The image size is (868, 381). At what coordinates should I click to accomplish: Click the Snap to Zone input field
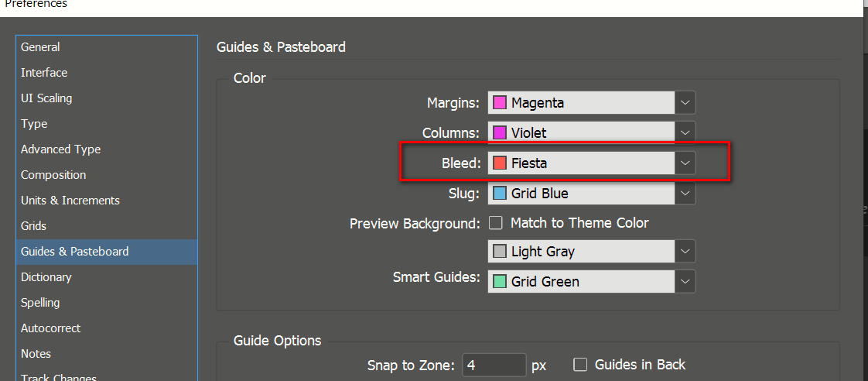[494, 365]
